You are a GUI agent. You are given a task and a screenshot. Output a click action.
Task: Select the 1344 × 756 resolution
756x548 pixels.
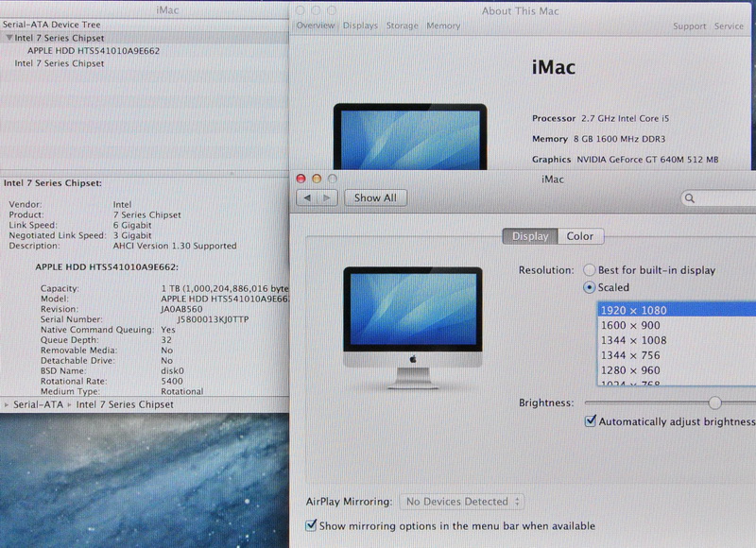point(677,355)
